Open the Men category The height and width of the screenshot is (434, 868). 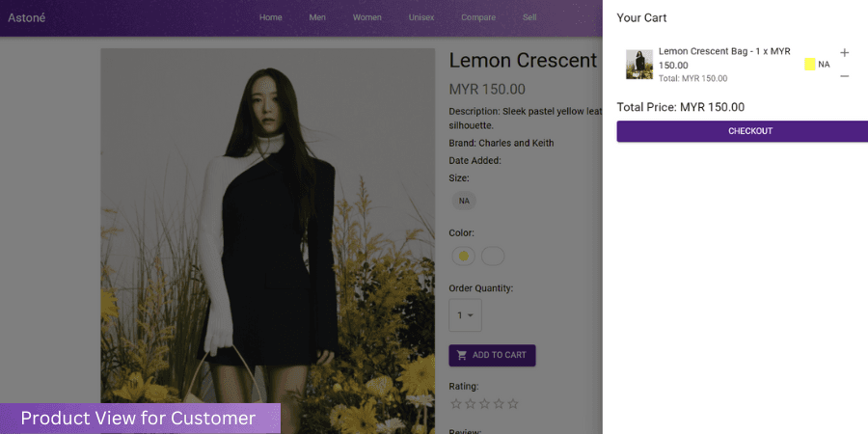pos(317,17)
